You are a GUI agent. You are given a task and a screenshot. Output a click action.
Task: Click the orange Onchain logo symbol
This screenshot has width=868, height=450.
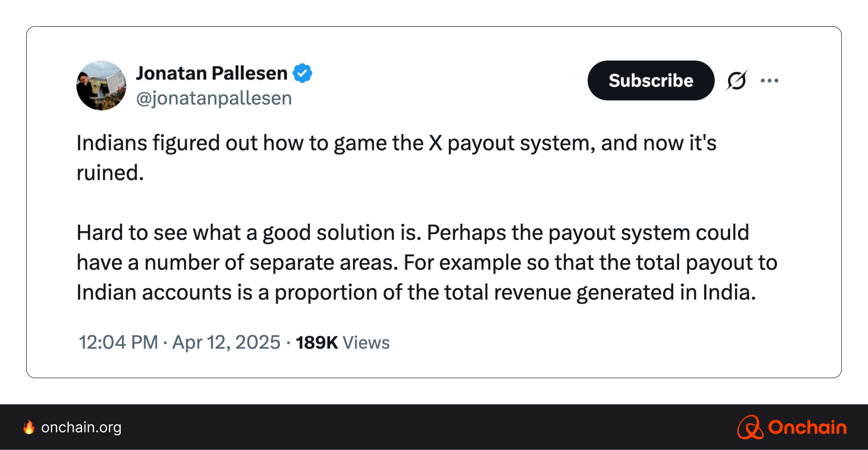tap(750, 427)
